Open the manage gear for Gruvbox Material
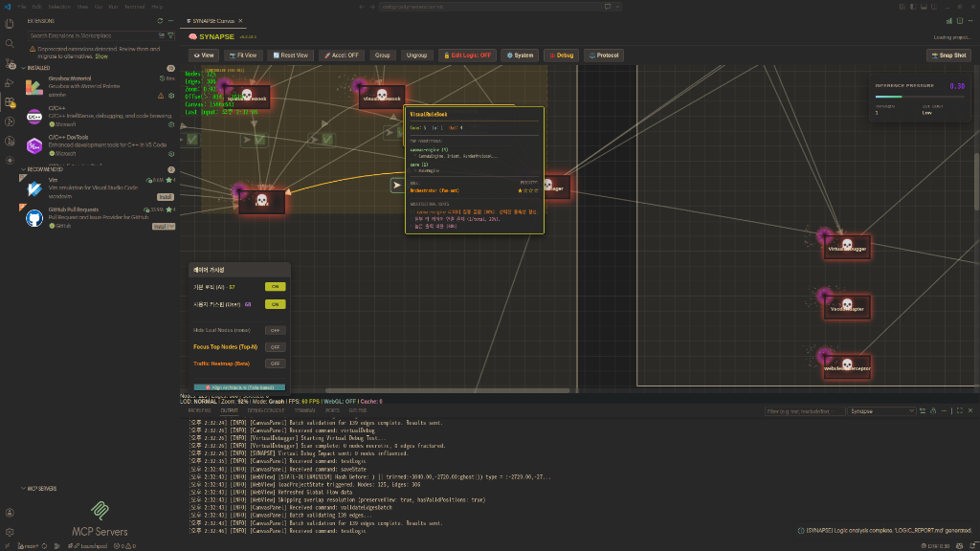The height and width of the screenshot is (551, 980). 171,96
